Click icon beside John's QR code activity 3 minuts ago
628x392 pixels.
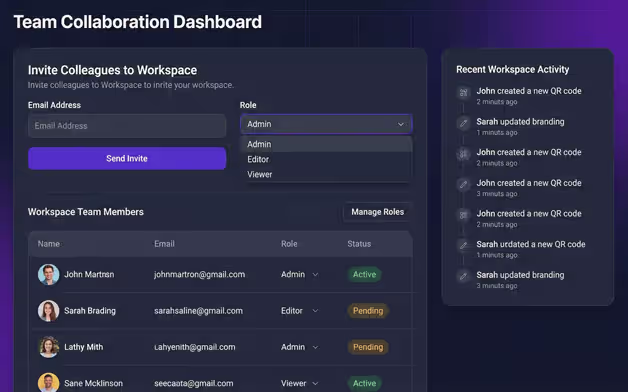click(463, 185)
